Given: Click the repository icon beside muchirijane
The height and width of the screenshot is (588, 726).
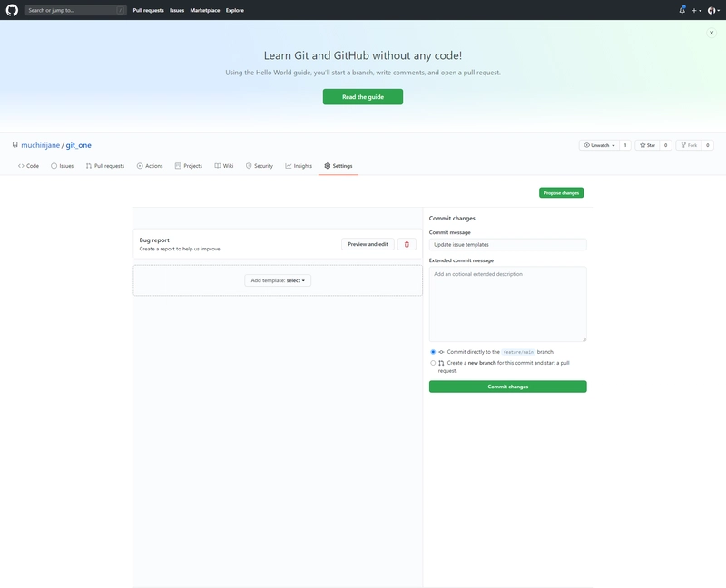Looking at the screenshot, I should click(15, 145).
